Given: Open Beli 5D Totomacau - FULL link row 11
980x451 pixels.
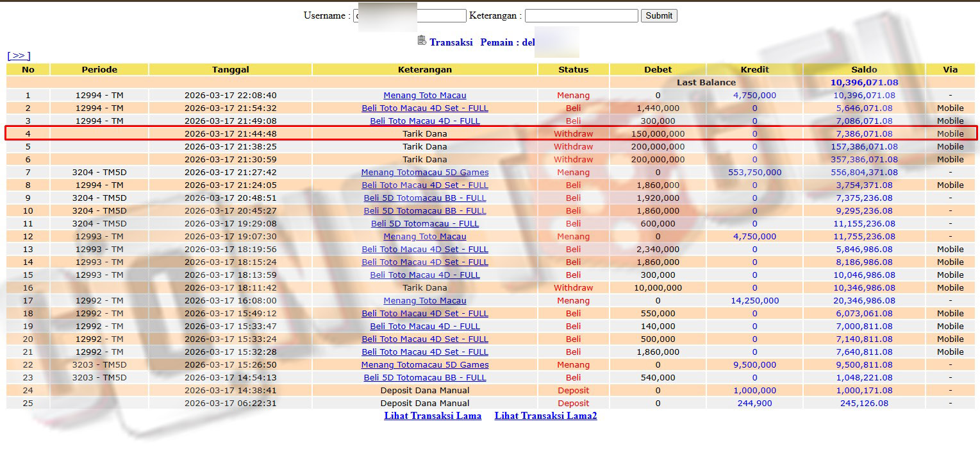Looking at the screenshot, I should click(425, 223).
